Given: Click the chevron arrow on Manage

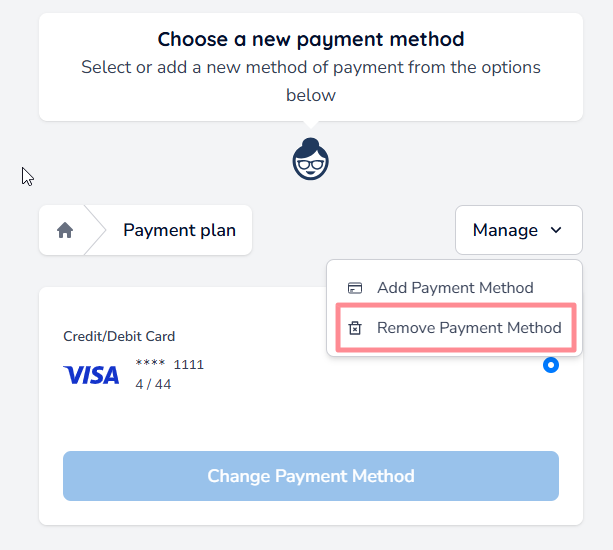Looking at the screenshot, I should 556,230.
